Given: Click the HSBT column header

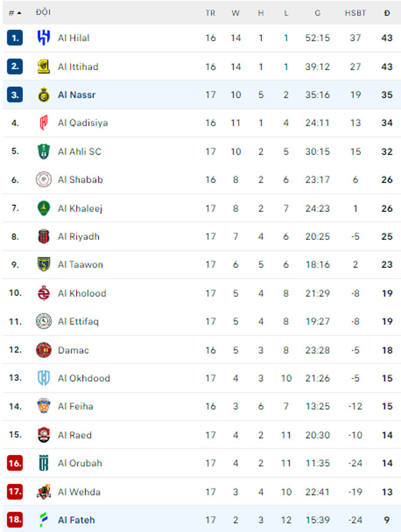Looking at the screenshot, I should point(355,13).
